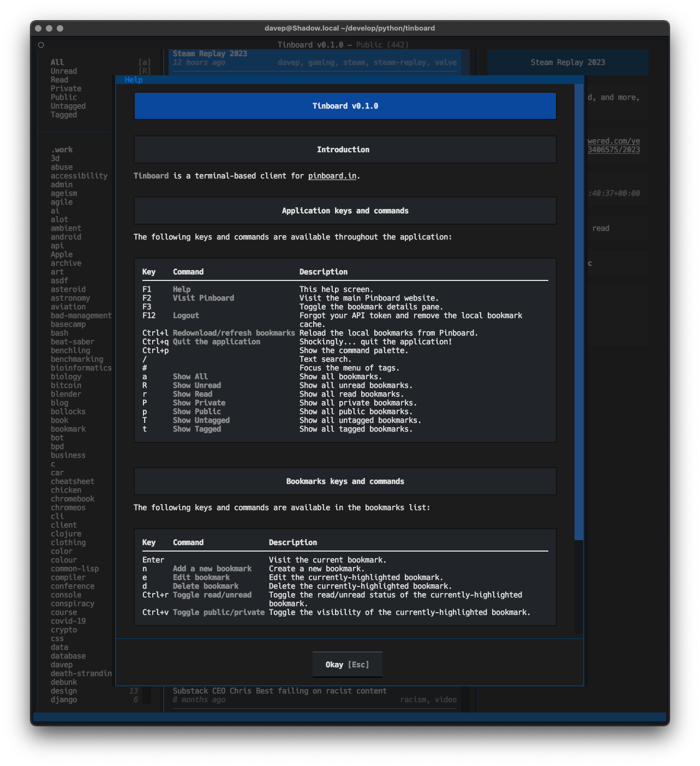Click the accessibility tag
The width and height of the screenshot is (700, 766).
coord(79,176)
